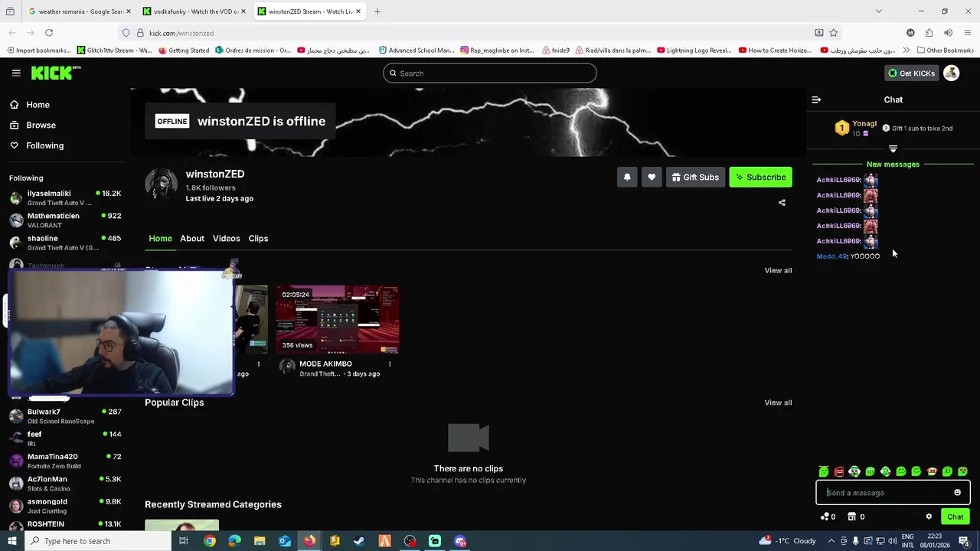
Task: Open options menu for MODE AKIMBO video
Action: click(390, 364)
